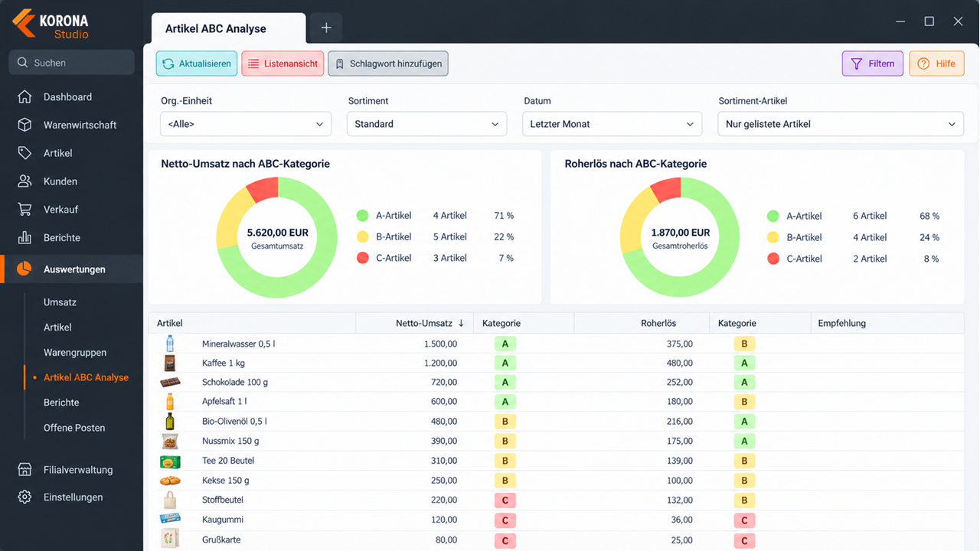Click the Kaffee 1 kg product image
This screenshot has height=551, width=980.
click(x=170, y=364)
